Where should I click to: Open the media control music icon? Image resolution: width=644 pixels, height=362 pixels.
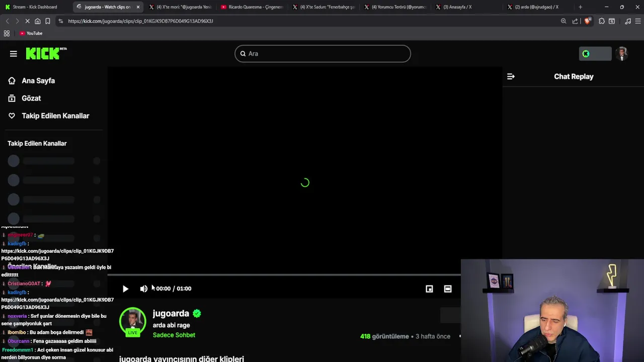coord(628,21)
